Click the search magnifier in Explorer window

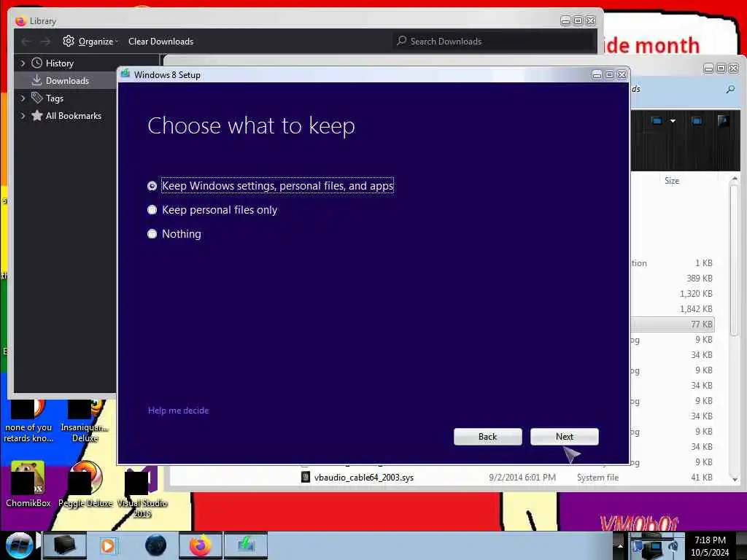[730, 89]
